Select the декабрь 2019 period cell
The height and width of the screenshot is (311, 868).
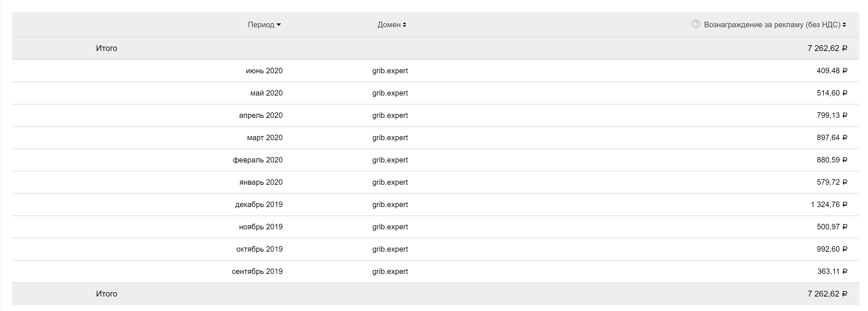tap(259, 204)
